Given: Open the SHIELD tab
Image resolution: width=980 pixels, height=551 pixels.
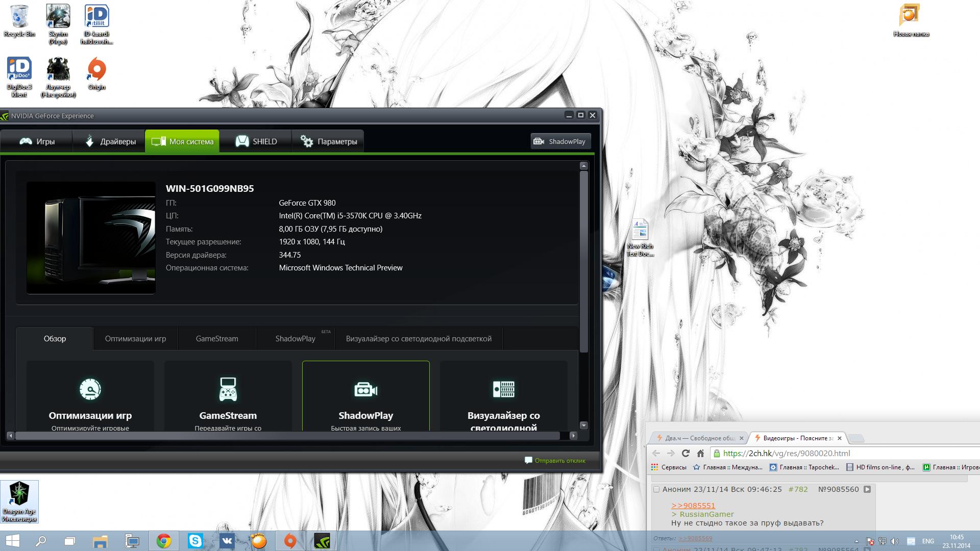Looking at the screenshot, I should 256,141.
